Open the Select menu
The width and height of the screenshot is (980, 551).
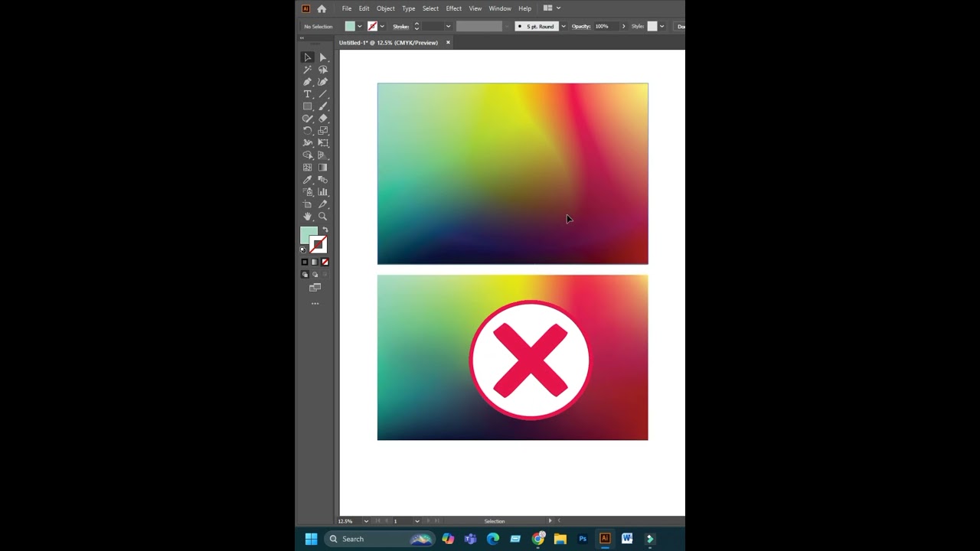point(431,8)
